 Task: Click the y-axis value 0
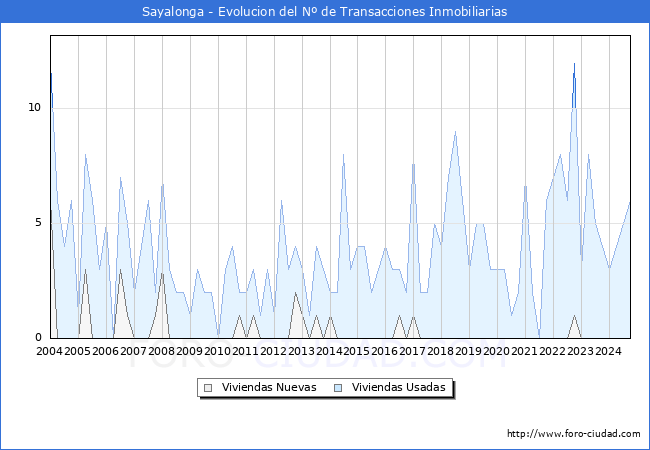coord(38,338)
